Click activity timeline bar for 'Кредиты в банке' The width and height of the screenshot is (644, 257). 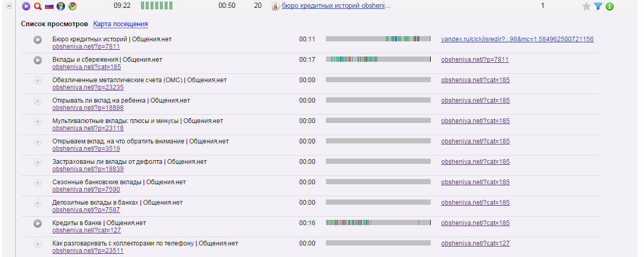point(378,223)
